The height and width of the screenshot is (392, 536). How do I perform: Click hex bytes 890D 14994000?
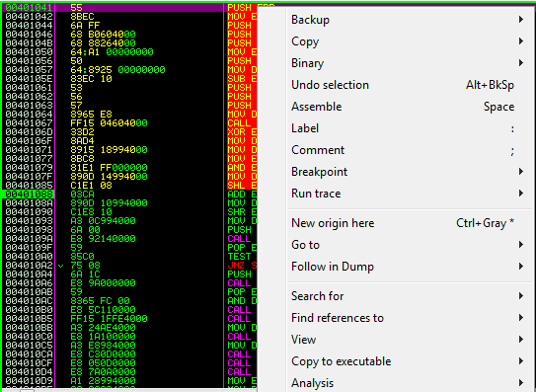(109, 177)
